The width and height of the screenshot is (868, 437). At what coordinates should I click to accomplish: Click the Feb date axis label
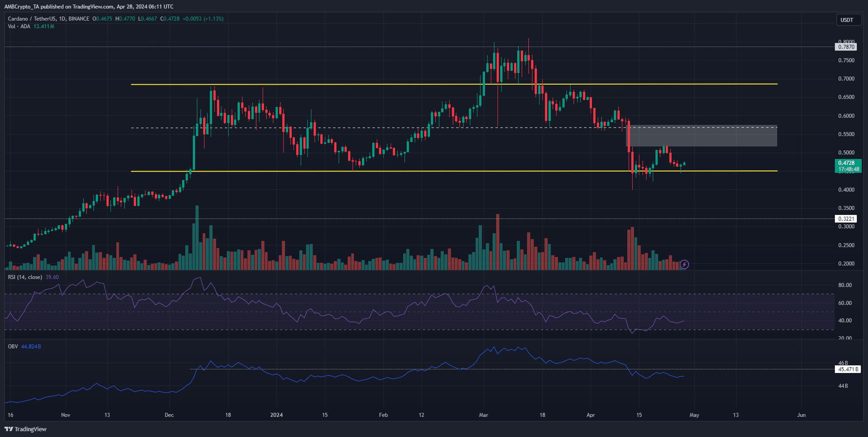point(383,415)
